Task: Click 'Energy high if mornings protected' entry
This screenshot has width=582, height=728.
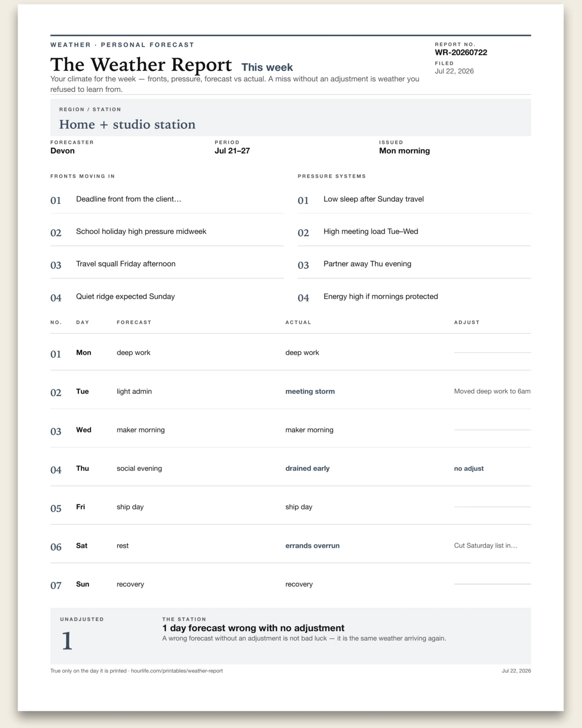Action: pos(381,297)
